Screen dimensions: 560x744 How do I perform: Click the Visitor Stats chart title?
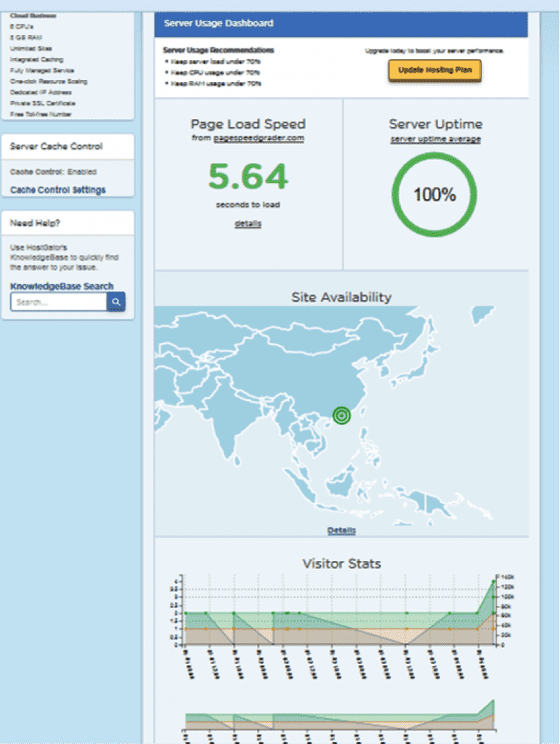(x=341, y=563)
